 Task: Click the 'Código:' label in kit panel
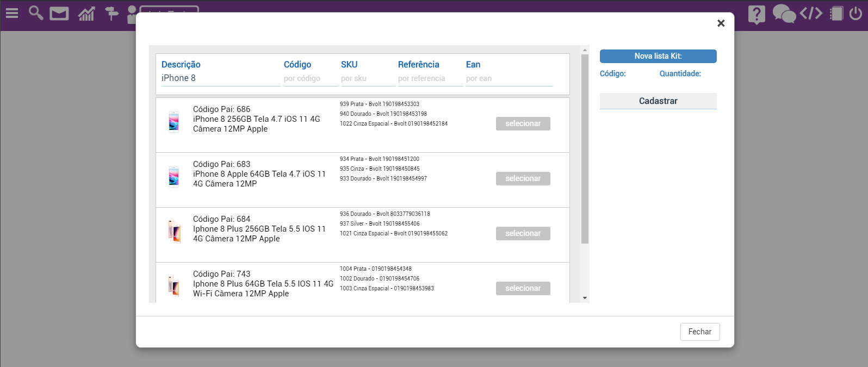[x=613, y=73]
